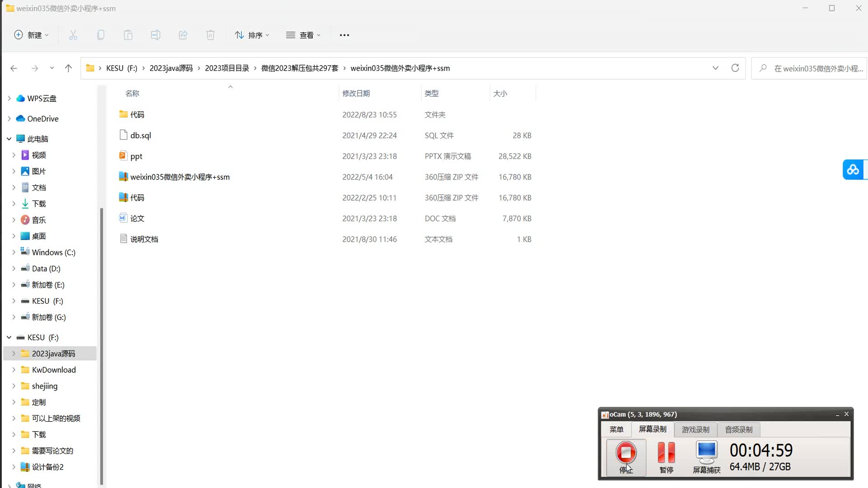868x488 pixels.
Task: Click the 新建 new button
Action: [31, 35]
